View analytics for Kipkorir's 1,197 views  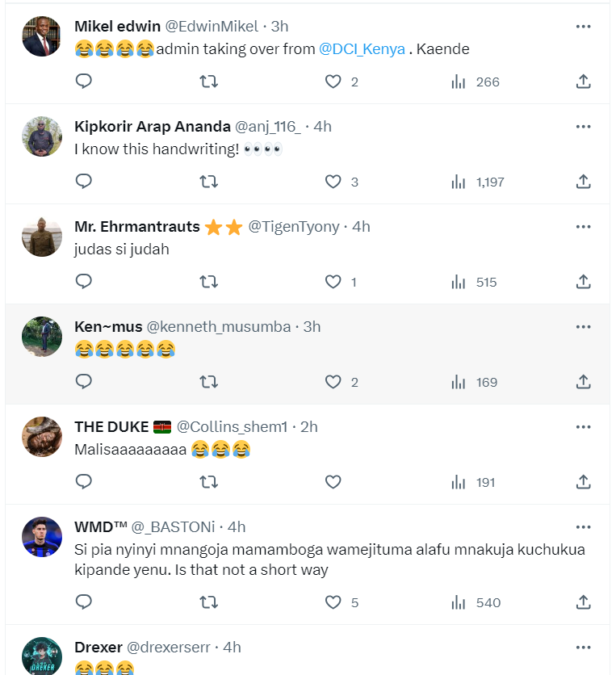476,182
